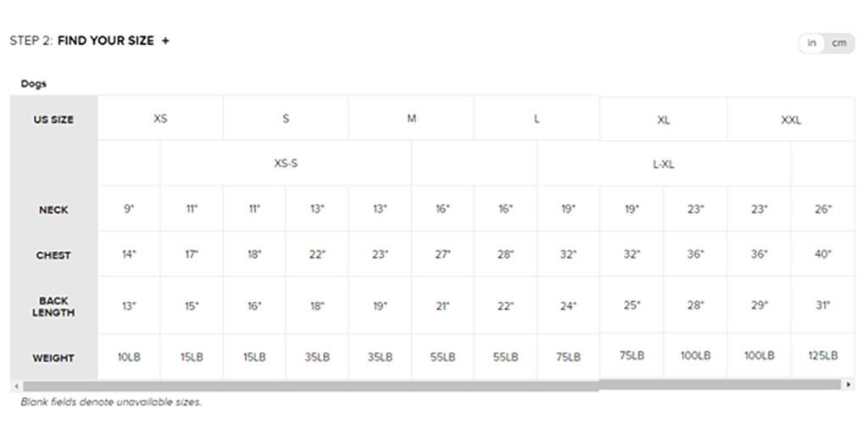Click the horizontal scrollbar thumb
868x424 pixels.
pyautogui.click(x=305, y=386)
